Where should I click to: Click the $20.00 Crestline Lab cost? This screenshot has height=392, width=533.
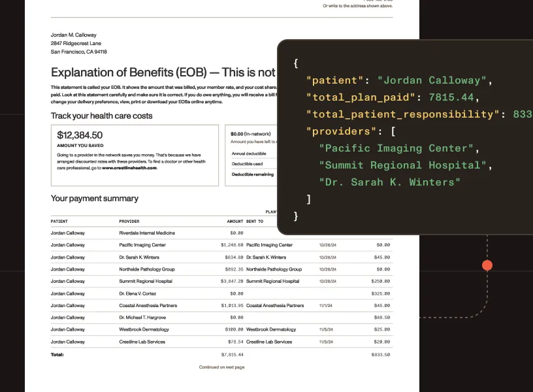(382, 342)
